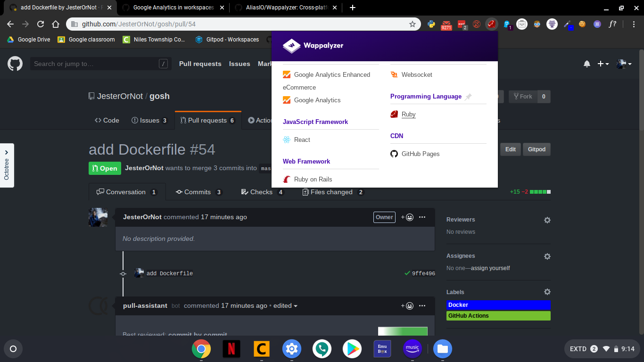Open options menu on pull-assistant comment
Screen dimensions: 644x362
click(x=422, y=306)
